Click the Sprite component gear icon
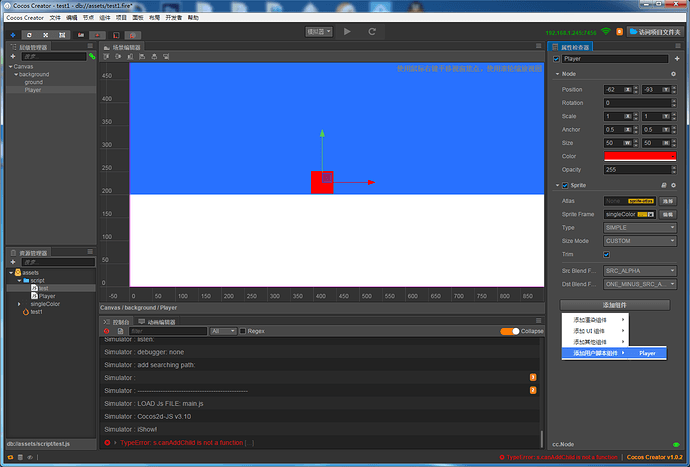The image size is (690, 467). point(673,185)
